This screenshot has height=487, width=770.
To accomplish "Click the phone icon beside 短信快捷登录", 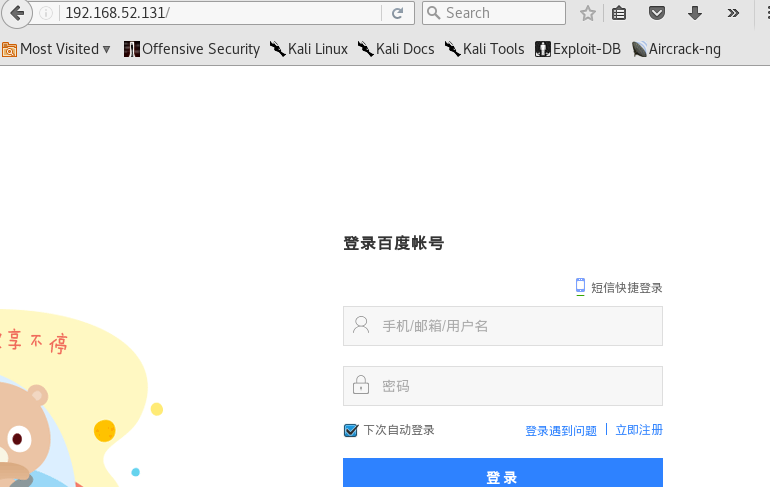I will (x=580, y=286).
